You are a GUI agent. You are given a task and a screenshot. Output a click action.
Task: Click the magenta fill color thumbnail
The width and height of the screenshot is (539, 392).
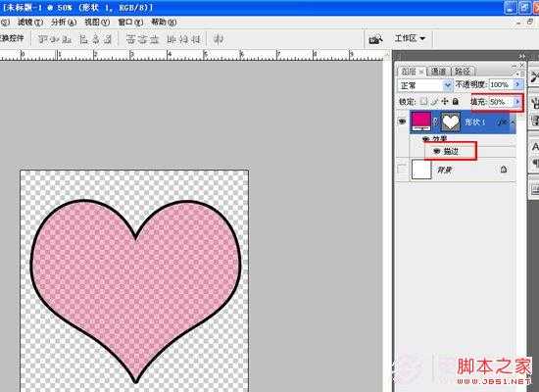point(421,122)
